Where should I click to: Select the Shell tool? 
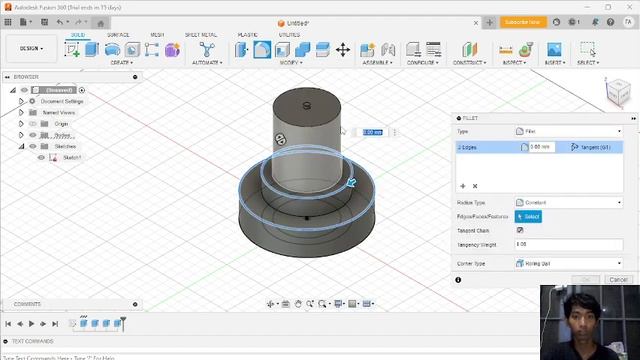pos(282,50)
